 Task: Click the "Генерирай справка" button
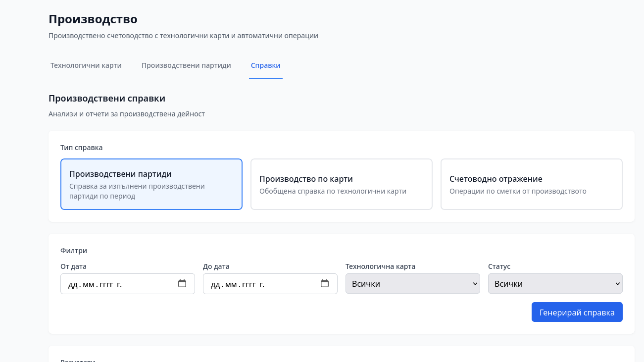pos(577,312)
